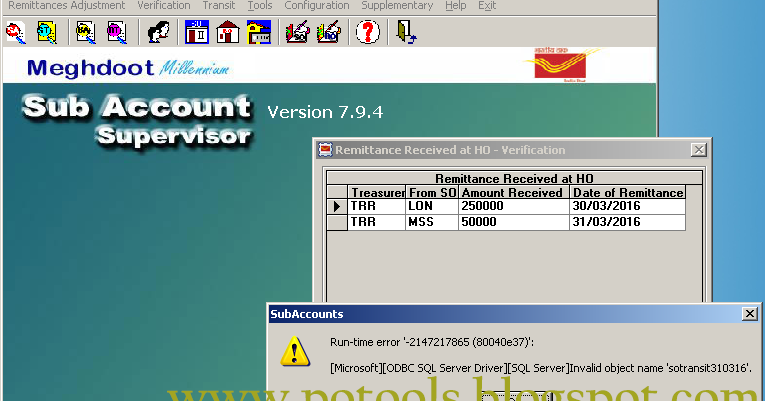Select the MSS row selector cell
Screen dimensions: 765x401
pyautogui.click(x=337, y=222)
